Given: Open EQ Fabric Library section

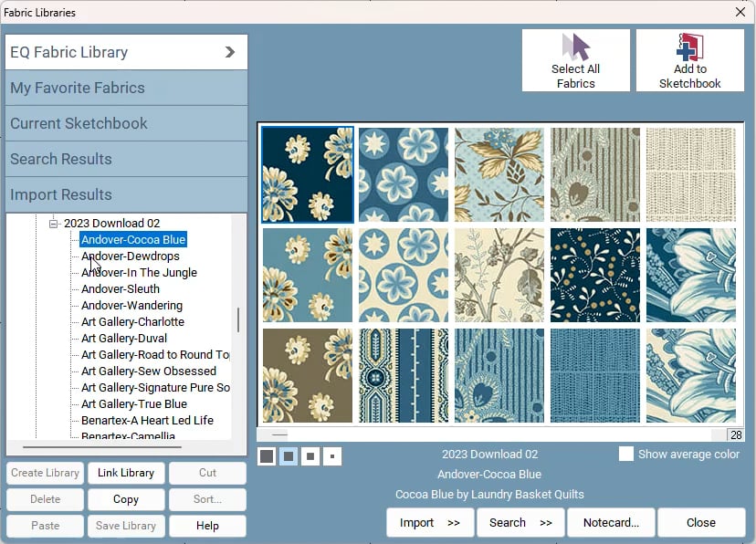Looking at the screenshot, I should tap(126, 52).
